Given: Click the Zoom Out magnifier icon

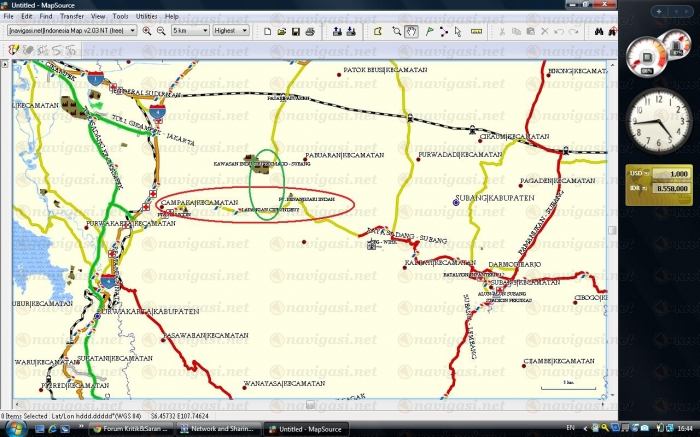Looking at the screenshot, I should [x=161, y=31].
